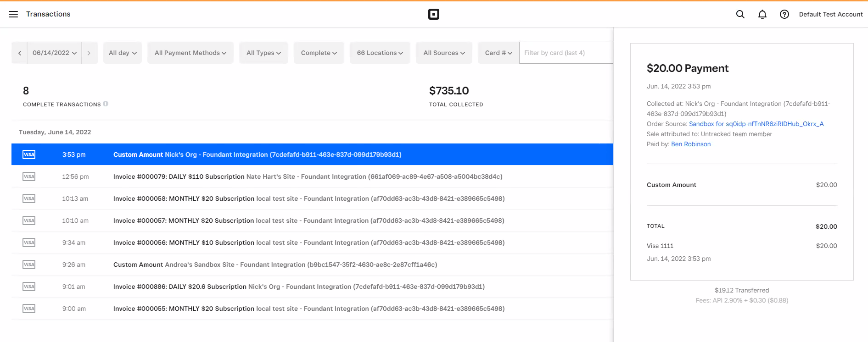Image resolution: width=868 pixels, height=342 pixels.
Task: Select Invoice #000886 DAILY $20.6 transaction
Action: tap(312, 287)
